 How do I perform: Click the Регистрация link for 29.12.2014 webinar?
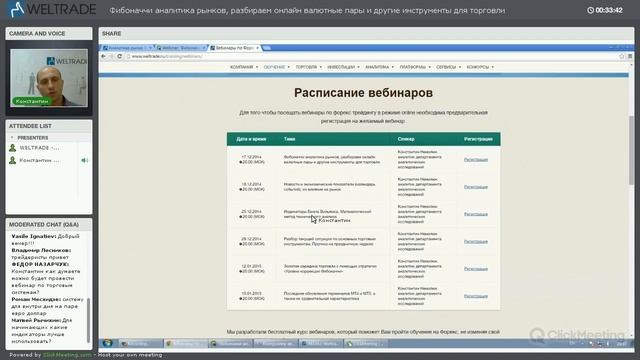click(476, 242)
